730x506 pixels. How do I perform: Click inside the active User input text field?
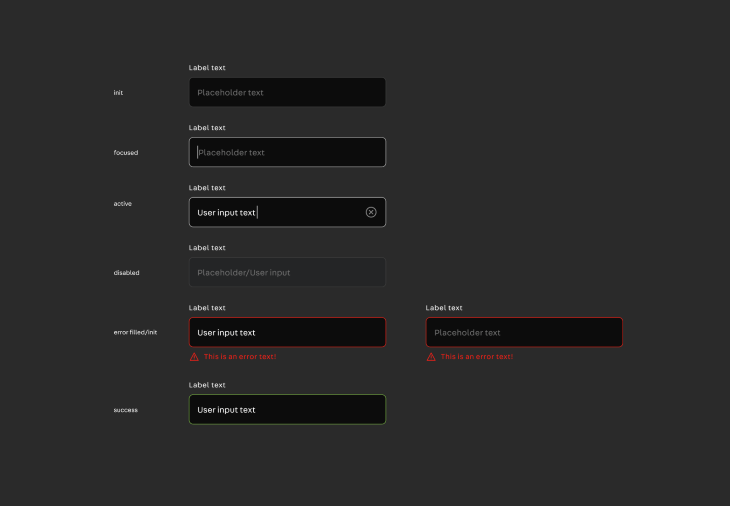tap(287, 212)
